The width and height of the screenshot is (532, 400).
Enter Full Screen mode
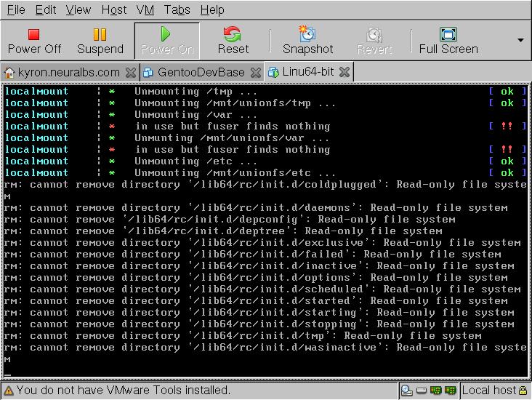tap(448, 41)
